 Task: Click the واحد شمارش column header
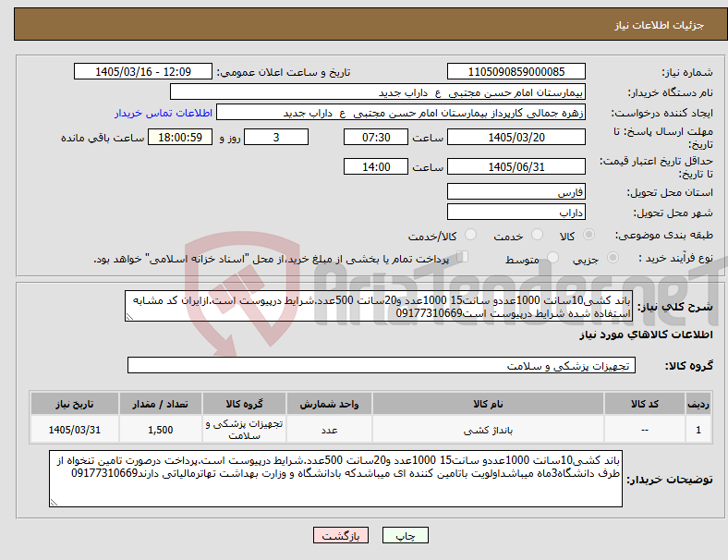(x=329, y=404)
